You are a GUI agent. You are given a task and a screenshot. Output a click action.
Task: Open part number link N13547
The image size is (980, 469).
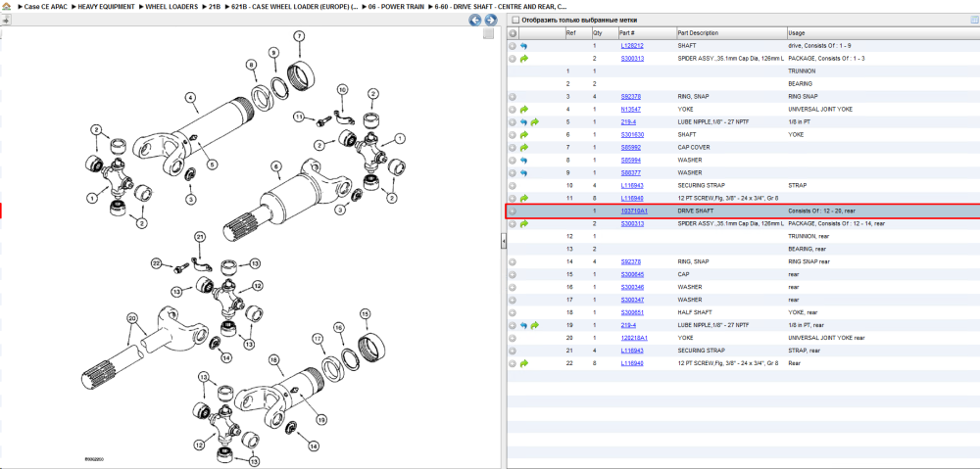(x=630, y=110)
